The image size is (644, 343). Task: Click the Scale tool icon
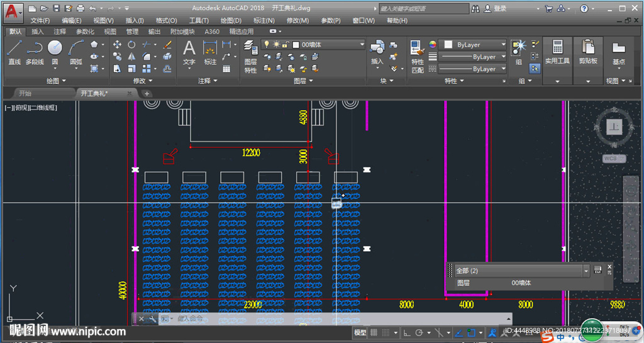(x=131, y=69)
